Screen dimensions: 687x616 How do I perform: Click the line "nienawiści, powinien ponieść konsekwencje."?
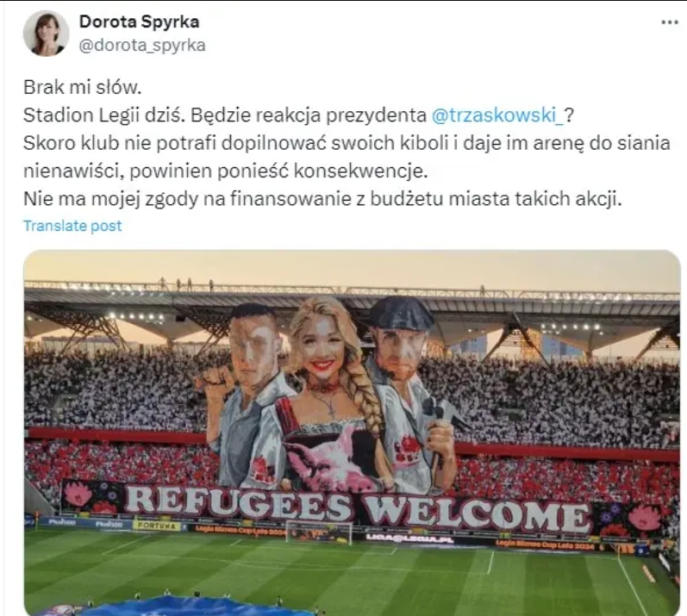pyautogui.click(x=225, y=171)
